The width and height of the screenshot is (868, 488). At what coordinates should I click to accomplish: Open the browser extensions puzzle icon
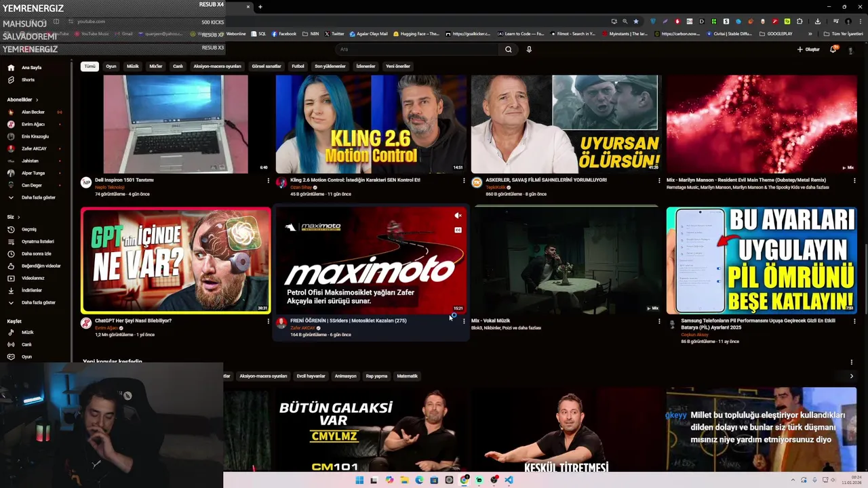coord(800,21)
